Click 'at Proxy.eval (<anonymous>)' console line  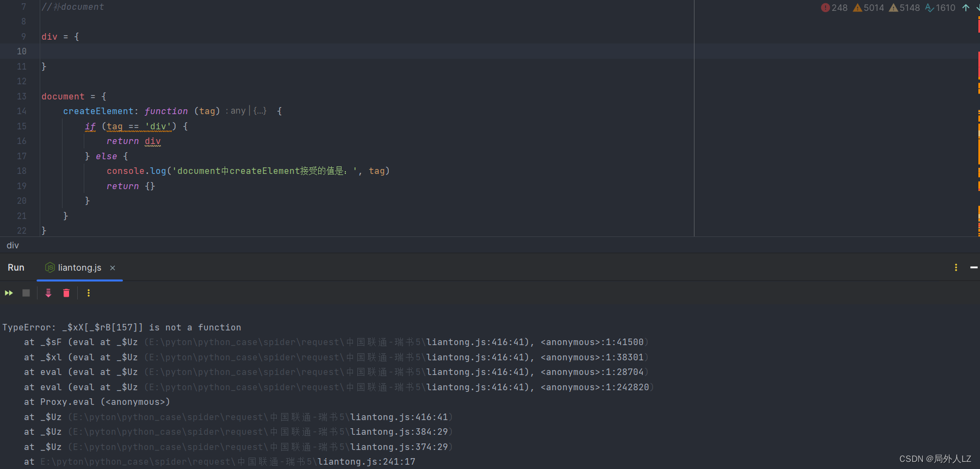point(97,402)
